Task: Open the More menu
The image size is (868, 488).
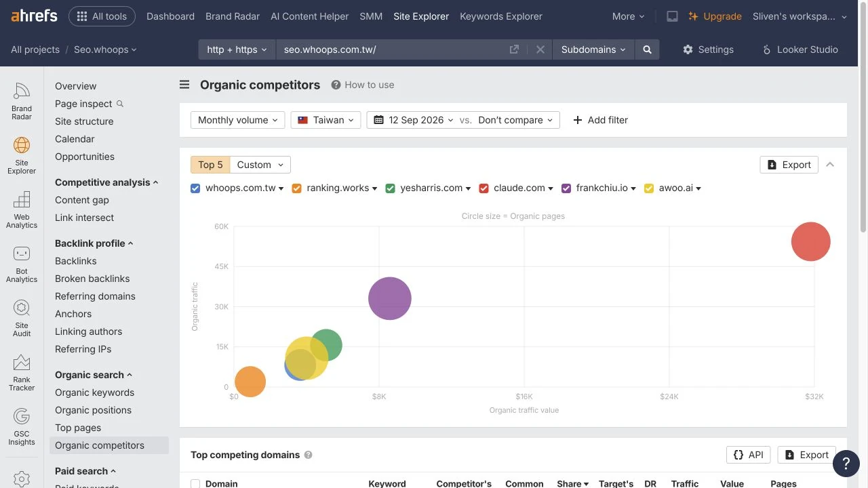Action: coord(628,16)
